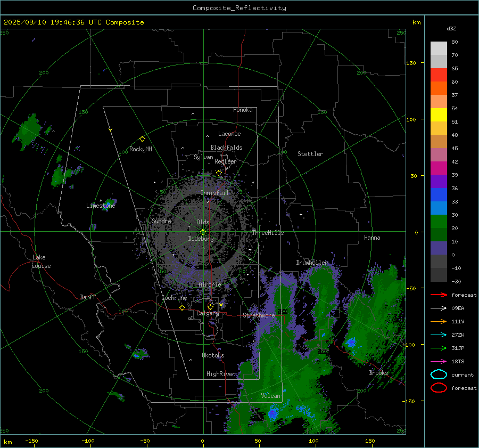Click the Ponoka city label
The height and width of the screenshot is (448, 479).
tap(243, 110)
